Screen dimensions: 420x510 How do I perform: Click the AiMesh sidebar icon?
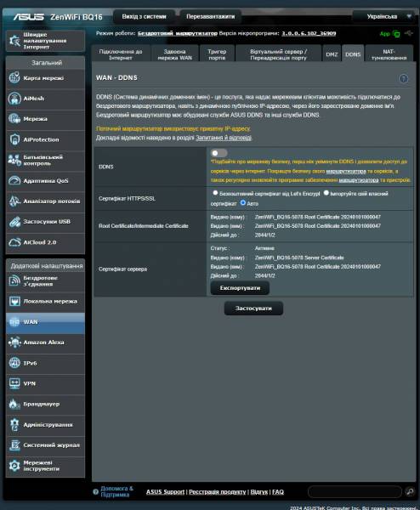click(14, 99)
